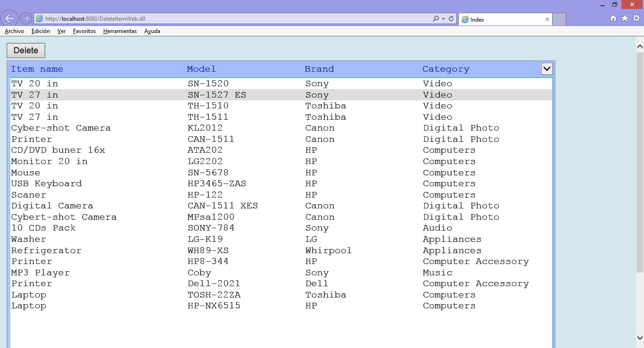
Task: Select the Scaner row
Action: tap(281, 195)
